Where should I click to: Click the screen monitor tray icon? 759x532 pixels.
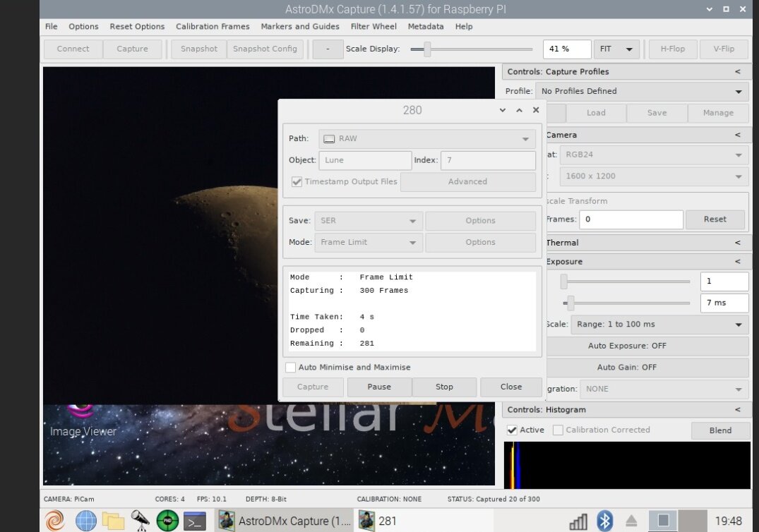[x=663, y=521]
